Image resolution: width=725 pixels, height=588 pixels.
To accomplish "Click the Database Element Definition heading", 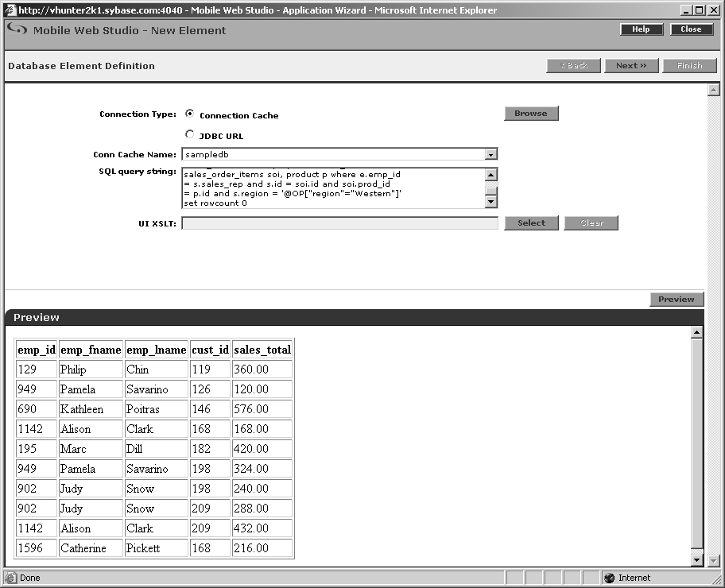I will pyautogui.click(x=81, y=66).
